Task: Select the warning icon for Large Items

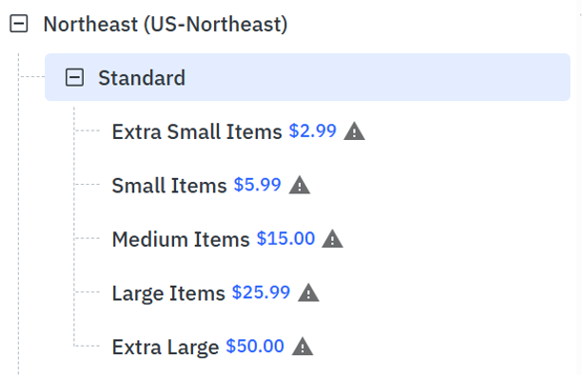Action: [308, 292]
